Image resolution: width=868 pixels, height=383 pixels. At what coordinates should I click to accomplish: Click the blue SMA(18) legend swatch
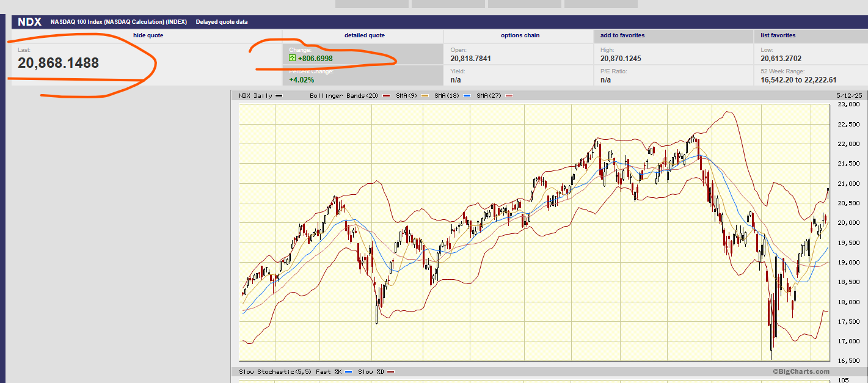coord(467,96)
